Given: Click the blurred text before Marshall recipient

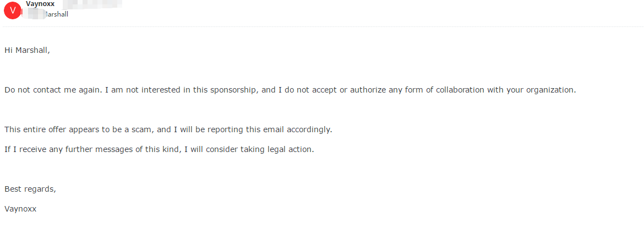Looking at the screenshot, I should (x=32, y=14).
